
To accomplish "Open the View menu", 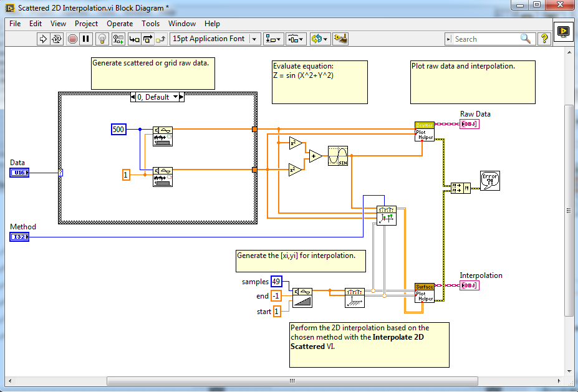I will point(58,24).
